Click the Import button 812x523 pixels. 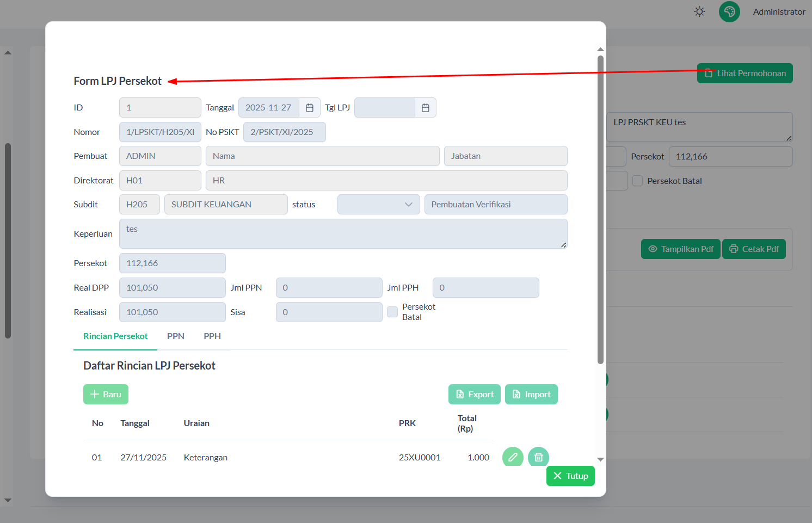[531, 395]
